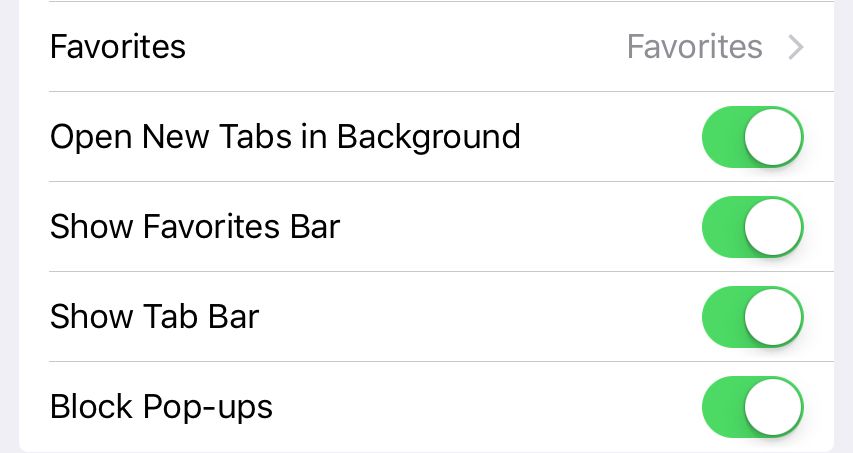
Task: Disable the Block Pop-ups switch
Action: click(x=753, y=407)
